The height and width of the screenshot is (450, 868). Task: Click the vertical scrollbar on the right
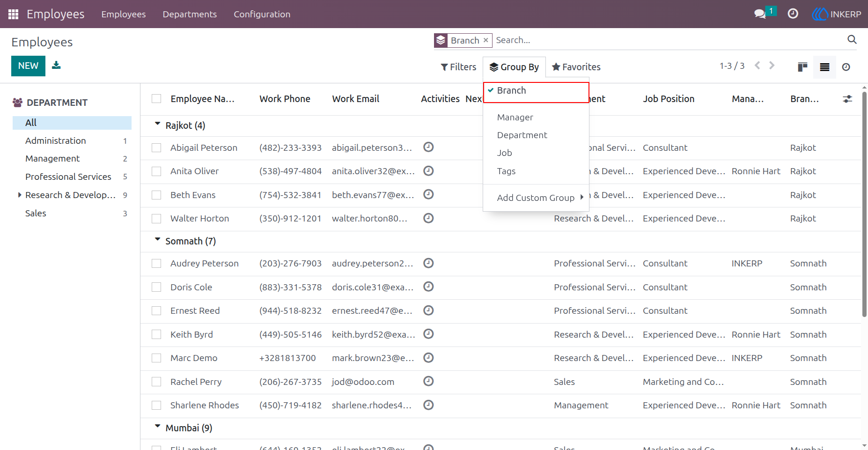864,205
